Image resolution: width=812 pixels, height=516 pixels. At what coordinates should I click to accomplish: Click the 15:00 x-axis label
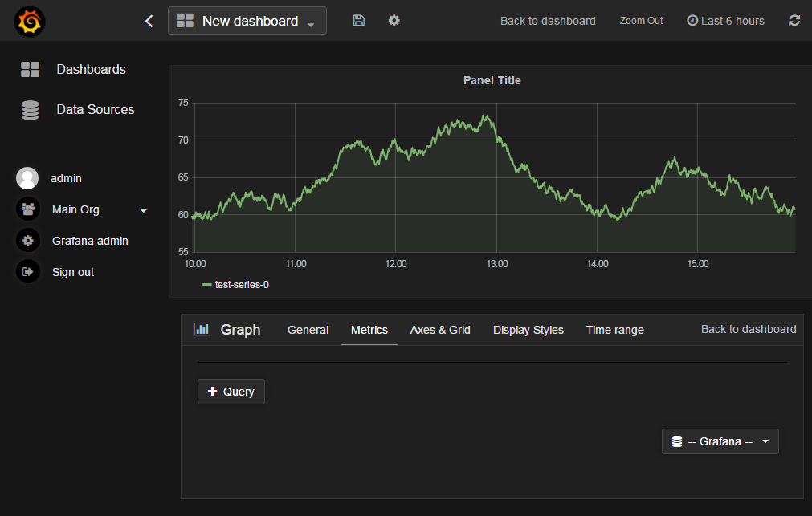pos(698,264)
